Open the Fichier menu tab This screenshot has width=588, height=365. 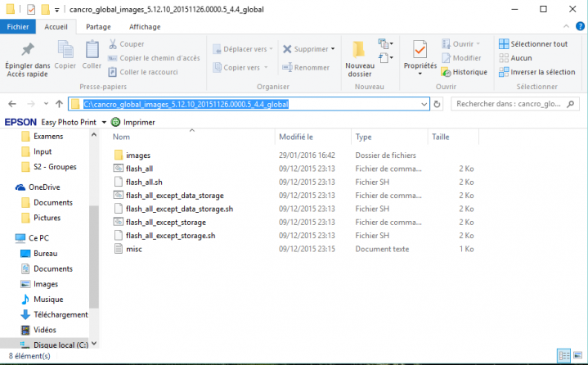(18, 27)
